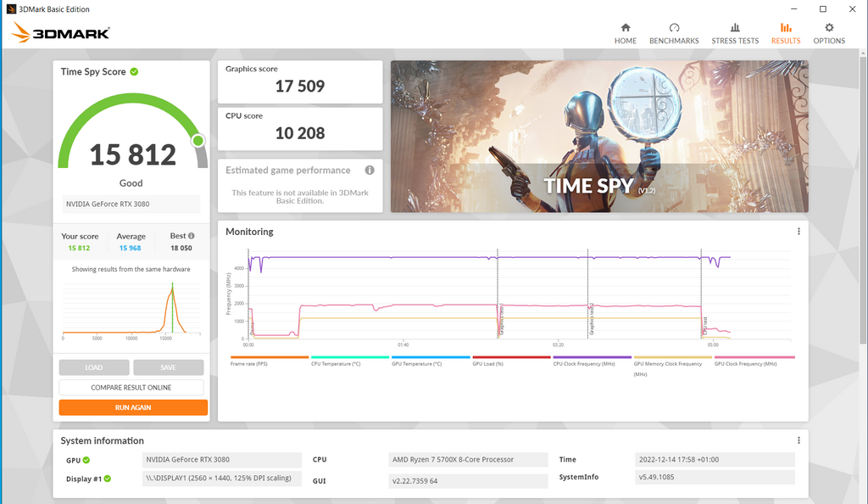This screenshot has width=868, height=504.
Task: Toggle GPU Clock Frequency legend entry
Action: (754, 361)
